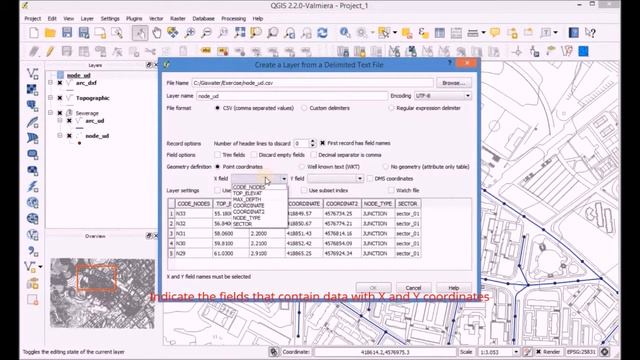Select CSV (comma separated values) format

218,108
